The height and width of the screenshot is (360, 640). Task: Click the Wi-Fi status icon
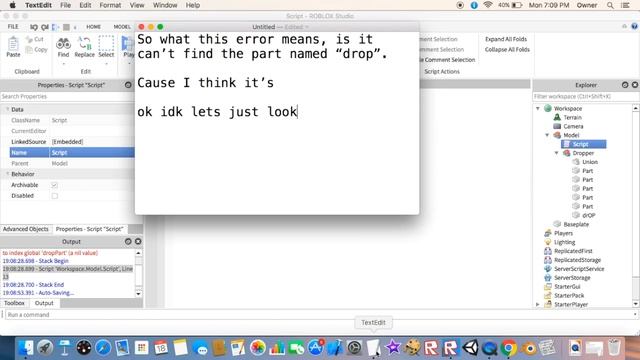487,5
